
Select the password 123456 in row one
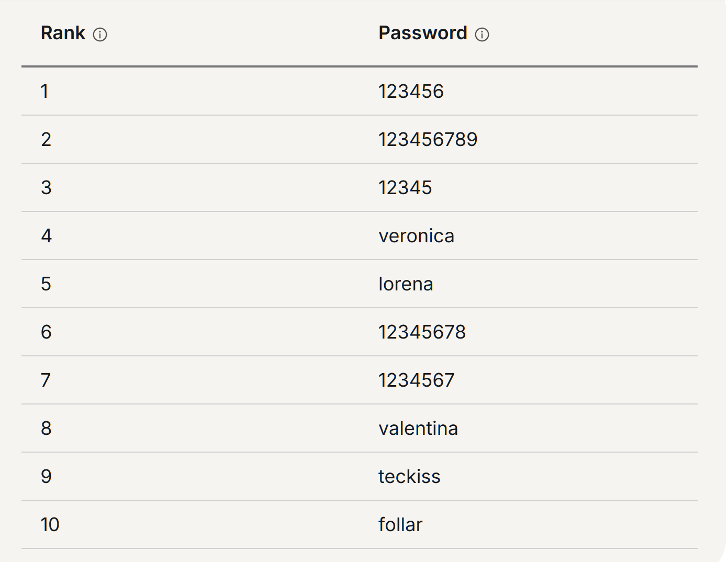[411, 92]
